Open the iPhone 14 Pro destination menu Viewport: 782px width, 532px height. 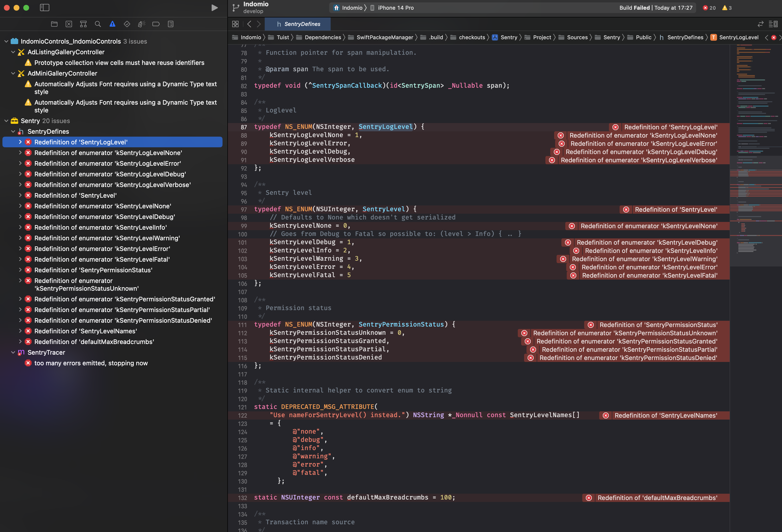coord(396,8)
